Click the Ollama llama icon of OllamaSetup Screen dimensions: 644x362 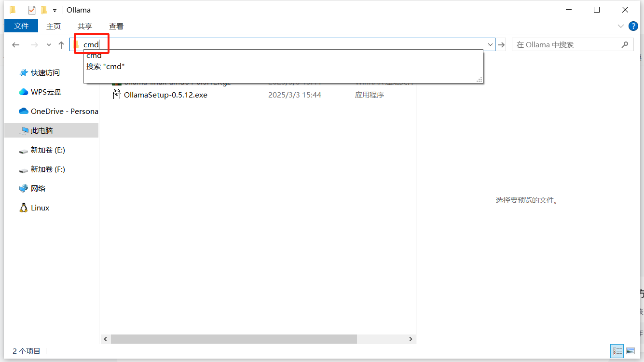click(x=116, y=95)
